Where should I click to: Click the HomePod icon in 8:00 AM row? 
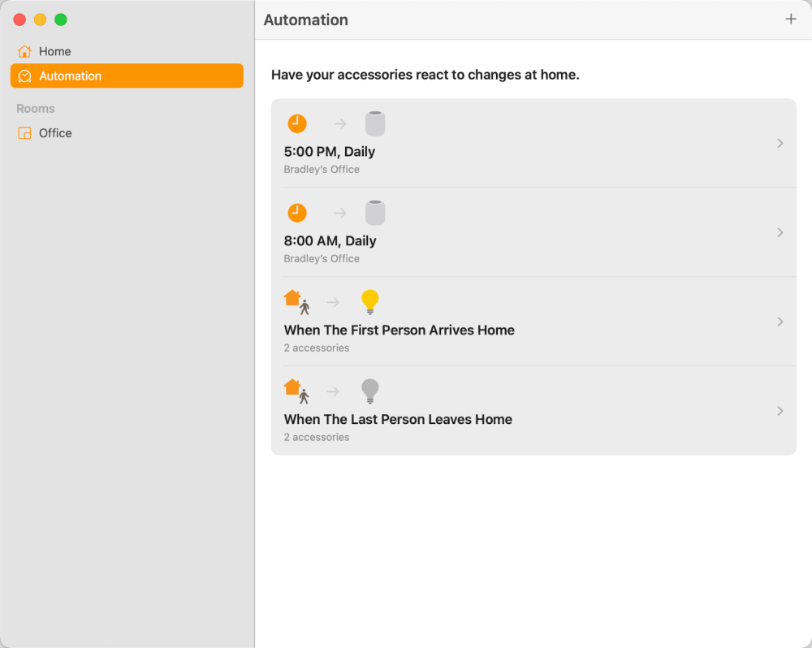click(x=374, y=213)
